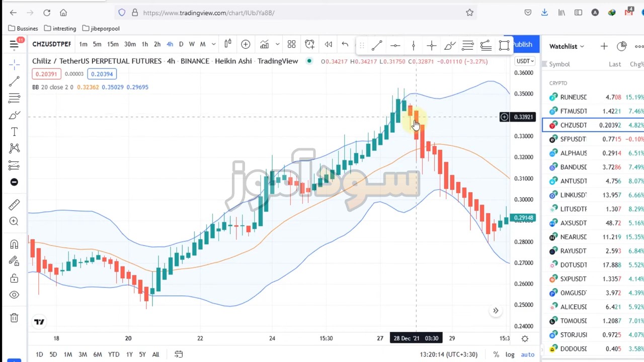Viewport: 644px width, 362px height.
Task: Toggle percent scale mode
Action: pos(496,354)
